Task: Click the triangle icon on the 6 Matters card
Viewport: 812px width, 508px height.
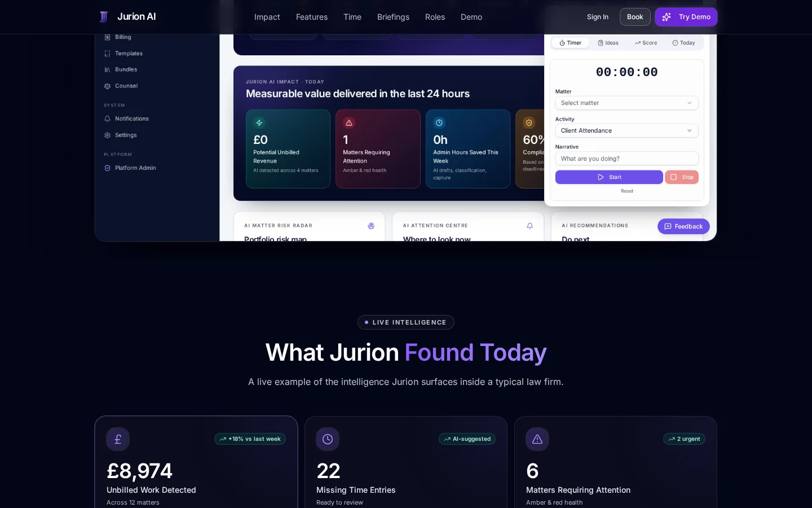Action: (x=537, y=439)
